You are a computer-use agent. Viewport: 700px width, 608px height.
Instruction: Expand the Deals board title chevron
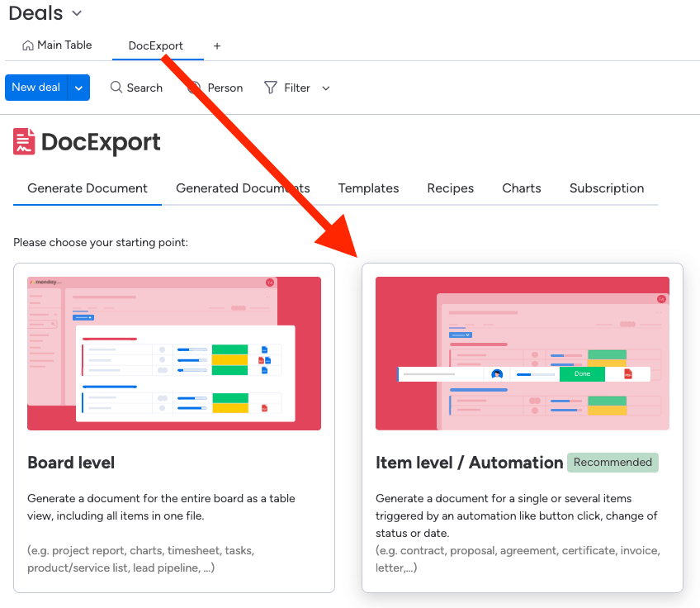(x=77, y=13)
